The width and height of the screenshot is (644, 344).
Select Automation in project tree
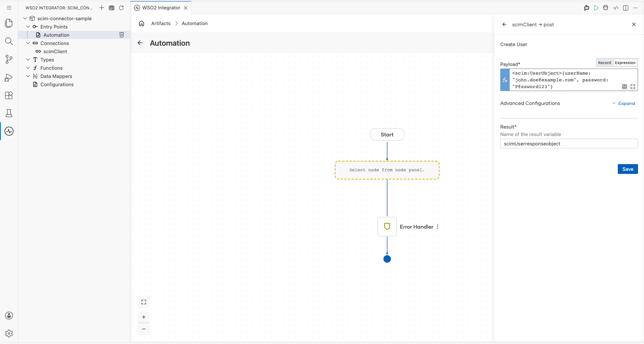[x=56, y=35]
